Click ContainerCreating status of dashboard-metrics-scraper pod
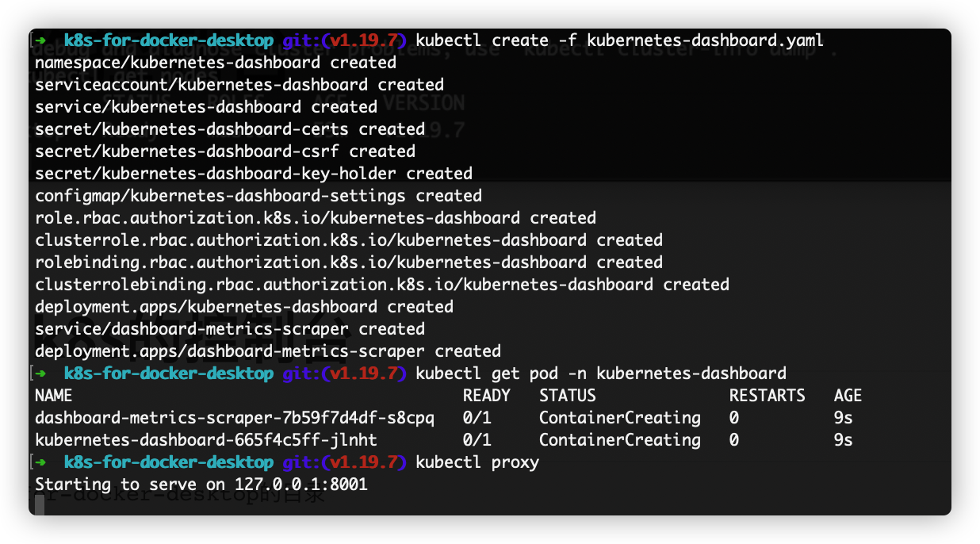 coord(619,417)
